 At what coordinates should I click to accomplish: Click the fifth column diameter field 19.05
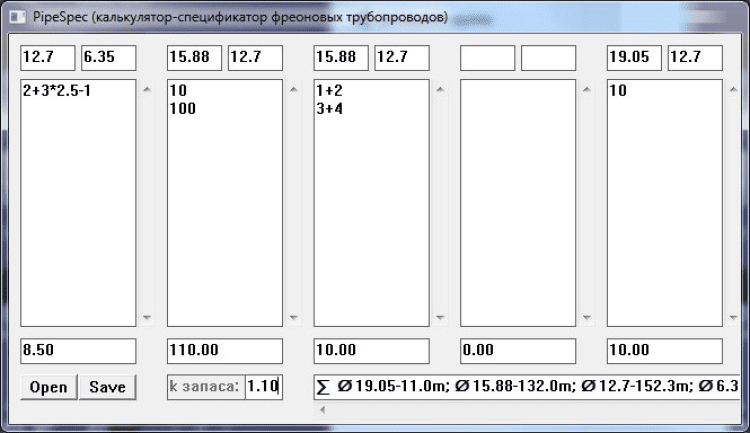point(634,58)
